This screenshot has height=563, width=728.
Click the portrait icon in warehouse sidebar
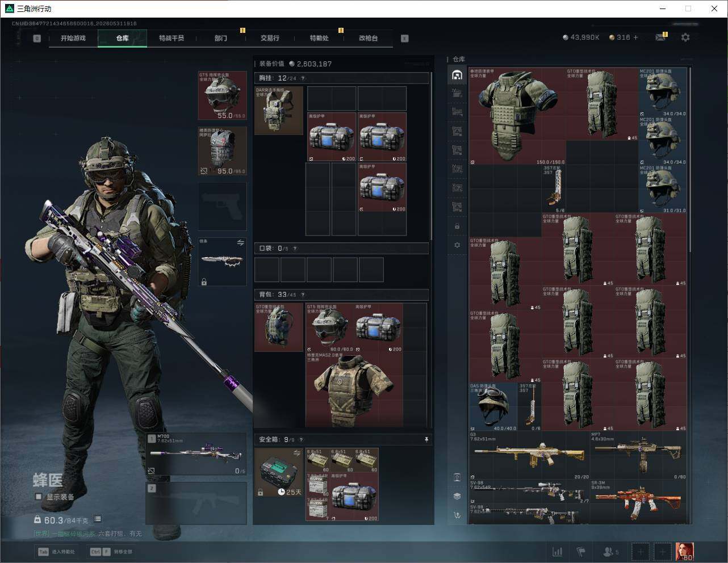click(x=457, y=477)
